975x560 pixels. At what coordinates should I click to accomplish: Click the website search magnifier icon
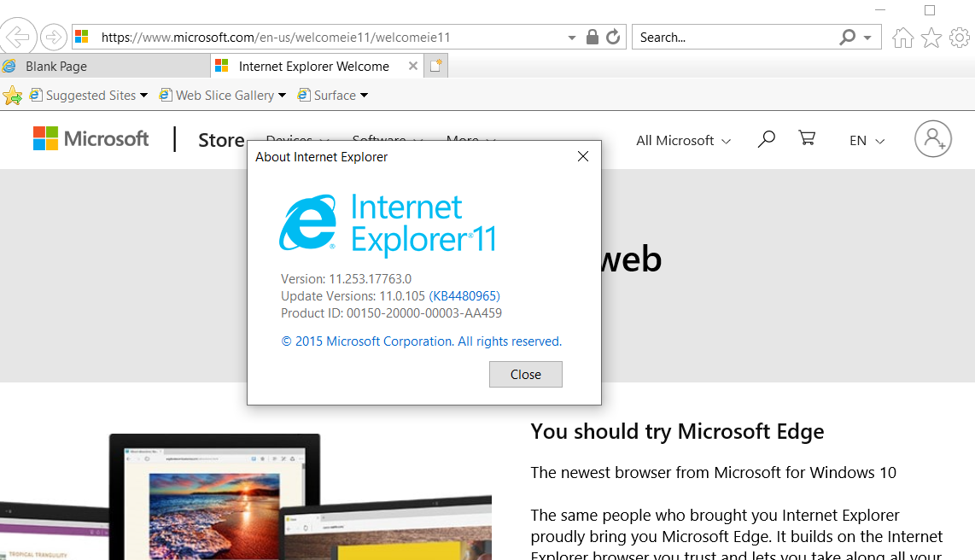[766, 139]
